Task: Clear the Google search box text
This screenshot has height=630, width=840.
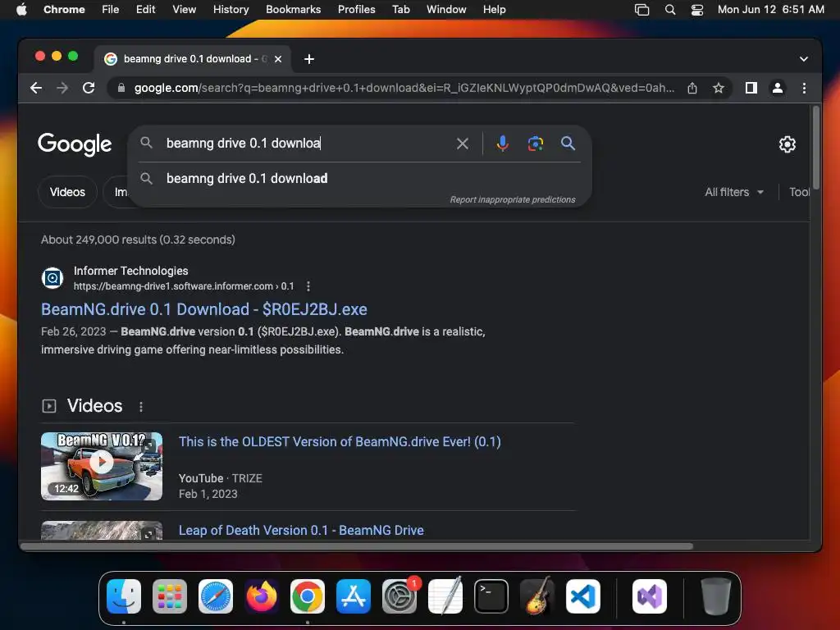Action: click(x=463, y=143)
